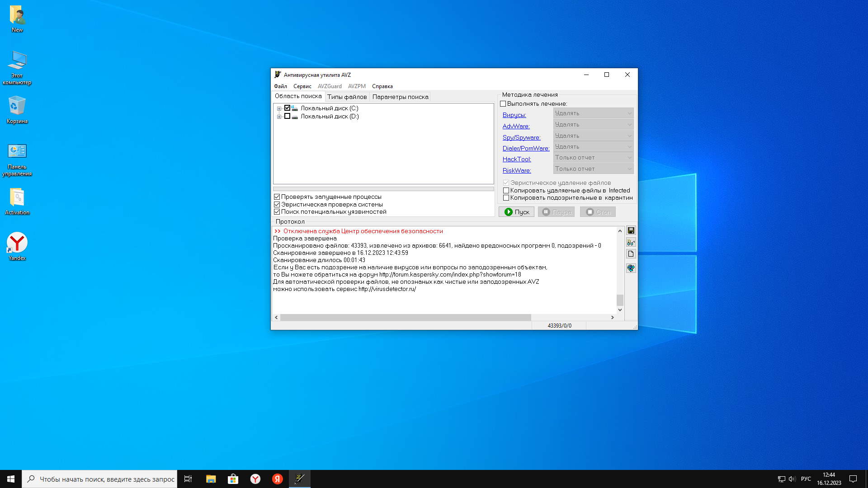Click the blank page icon beside protocol
Image resolution: width=868 pixels, height=488 pixels.
[x=631, y=254]
